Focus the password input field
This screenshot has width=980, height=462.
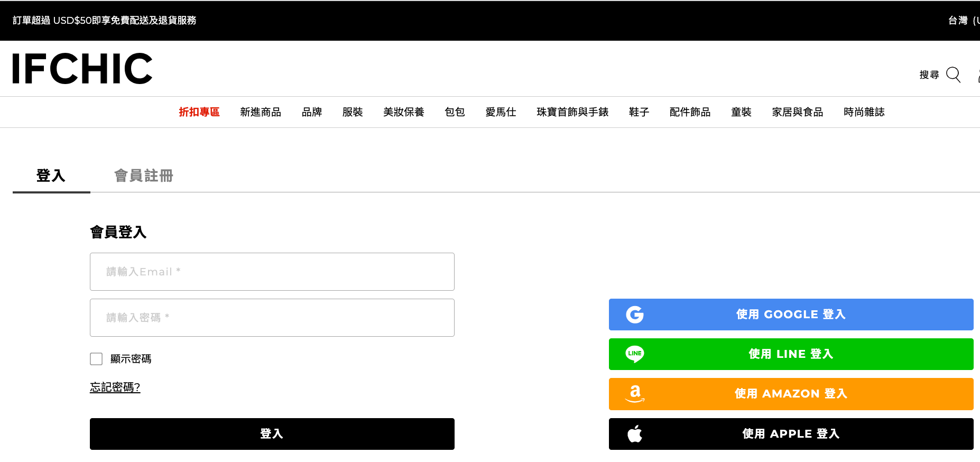(x=272, y=318)
